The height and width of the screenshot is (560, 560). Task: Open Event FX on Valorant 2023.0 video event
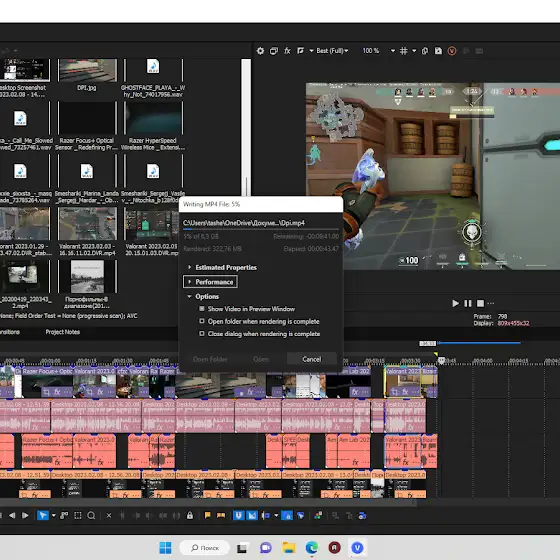point(100,392)
